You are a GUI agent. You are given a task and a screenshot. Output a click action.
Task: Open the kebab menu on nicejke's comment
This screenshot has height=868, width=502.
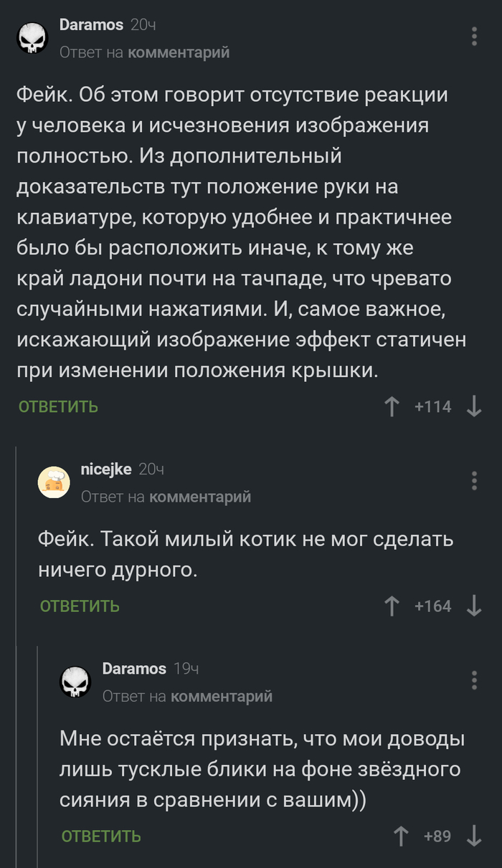[475, 480]
